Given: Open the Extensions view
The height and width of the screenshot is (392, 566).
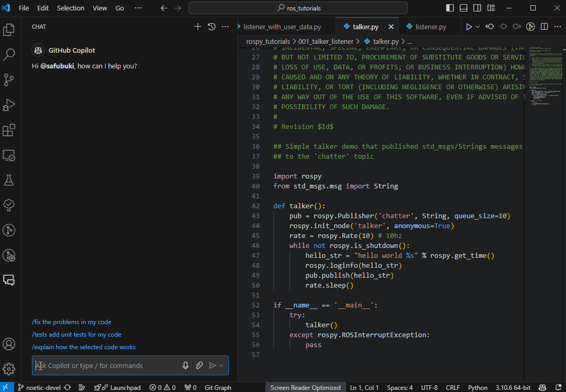Looking at the screenshot, I should [9, 130].
